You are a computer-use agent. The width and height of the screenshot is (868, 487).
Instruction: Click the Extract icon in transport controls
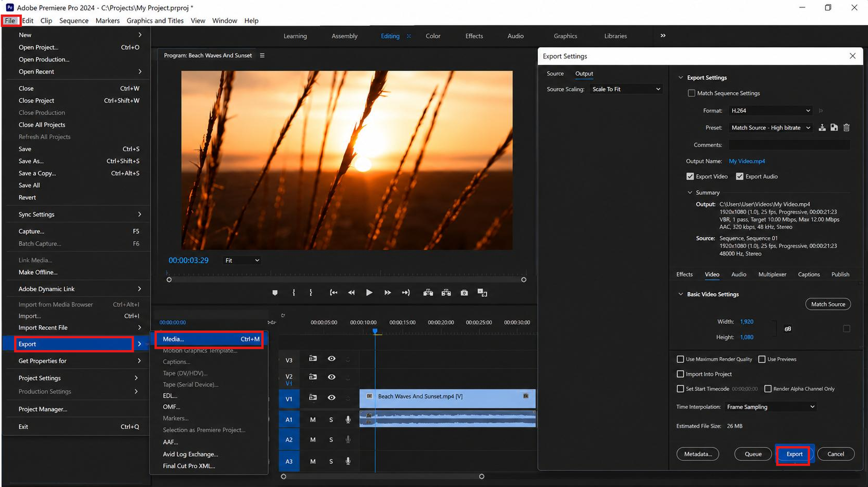(x=446, y=293)
